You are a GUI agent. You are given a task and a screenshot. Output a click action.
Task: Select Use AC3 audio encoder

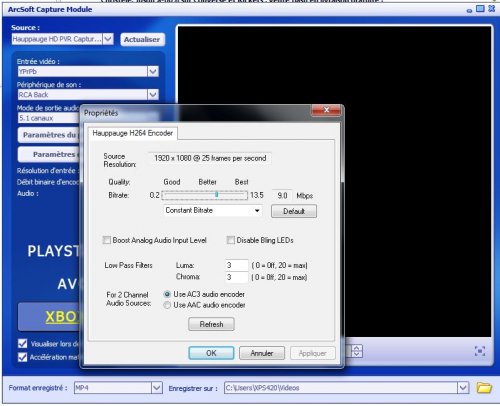[167, 294]
